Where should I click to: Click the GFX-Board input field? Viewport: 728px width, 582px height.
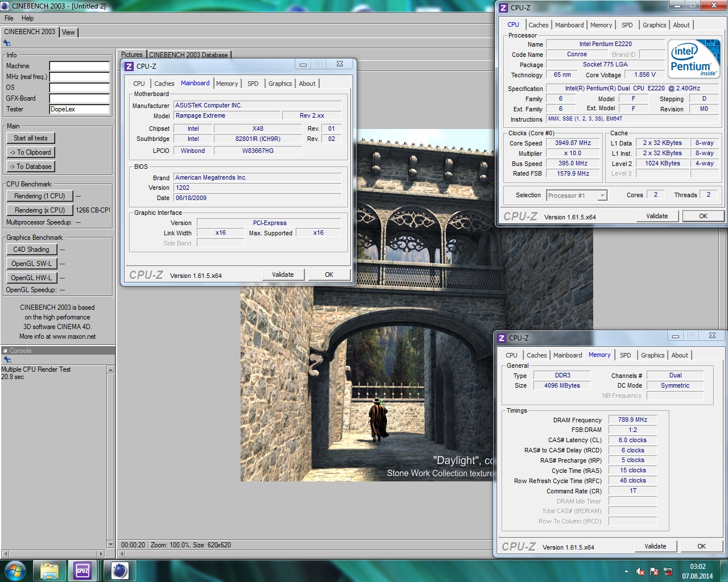click(79, 98)
